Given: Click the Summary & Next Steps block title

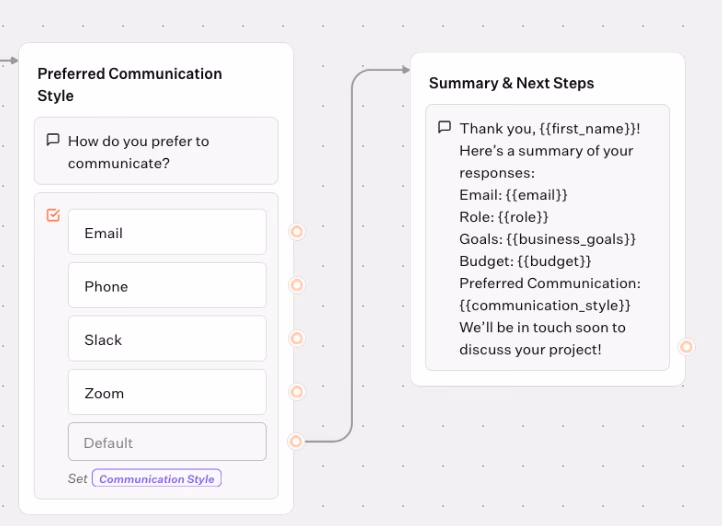Looking at the screenshot, I should 511,83.
